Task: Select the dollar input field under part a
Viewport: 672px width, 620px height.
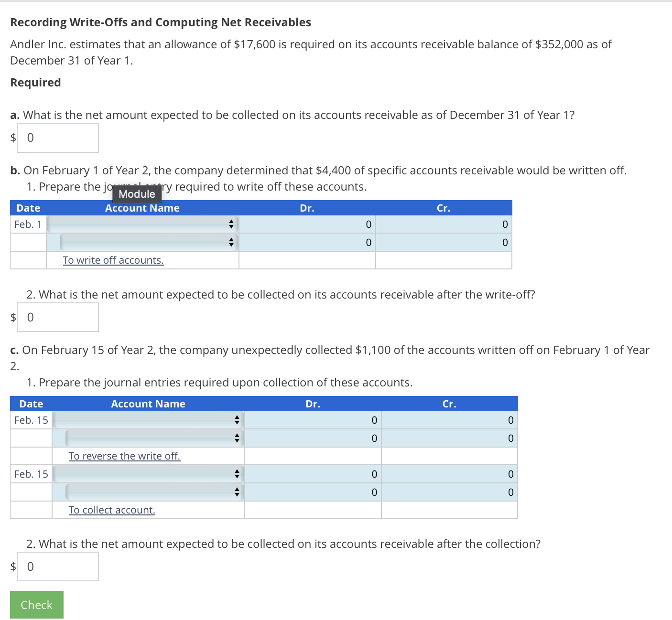Action: click(x=57, y=138)
